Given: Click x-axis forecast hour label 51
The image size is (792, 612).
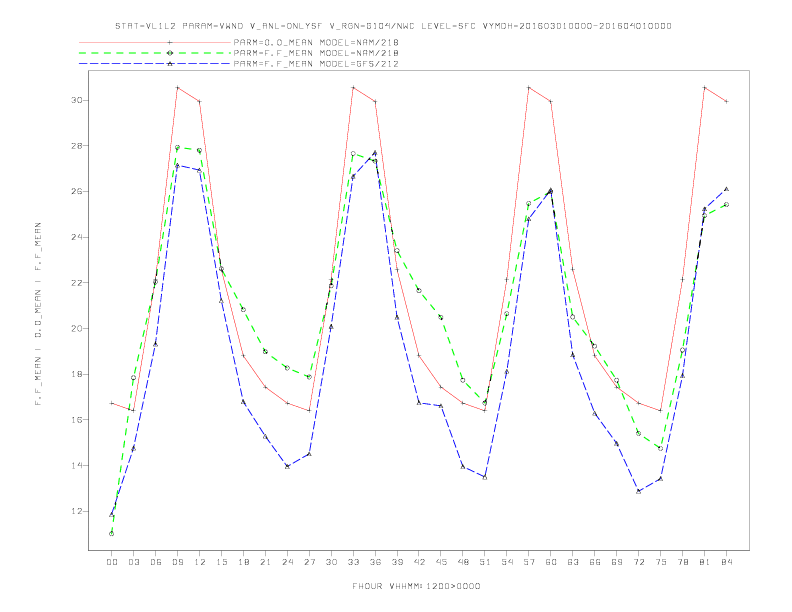Looking at the screenshot, I should [x=485, y=562].
